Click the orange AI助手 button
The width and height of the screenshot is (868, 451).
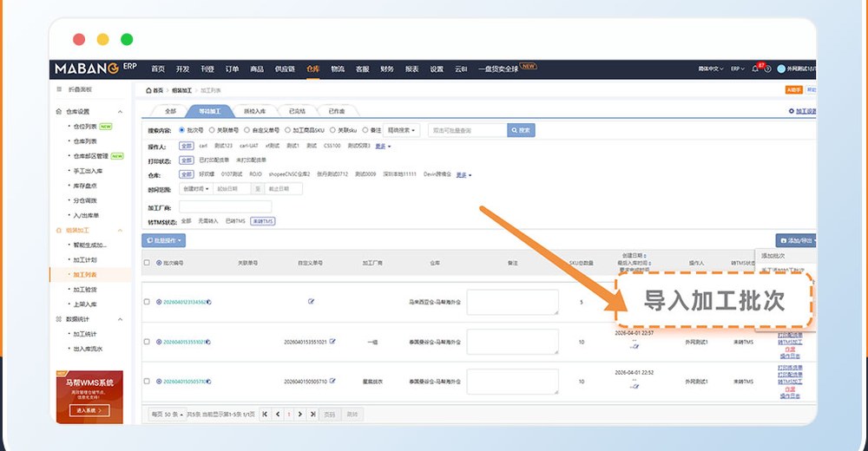[x=794, y=89]
